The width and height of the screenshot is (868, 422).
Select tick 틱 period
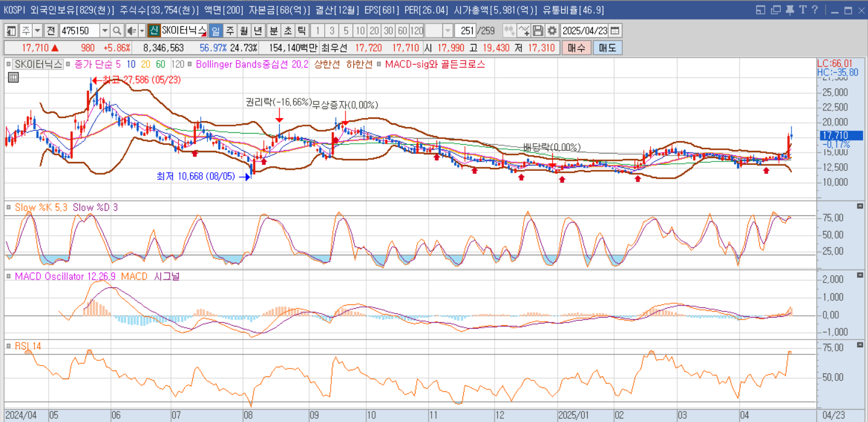[302, 31]
